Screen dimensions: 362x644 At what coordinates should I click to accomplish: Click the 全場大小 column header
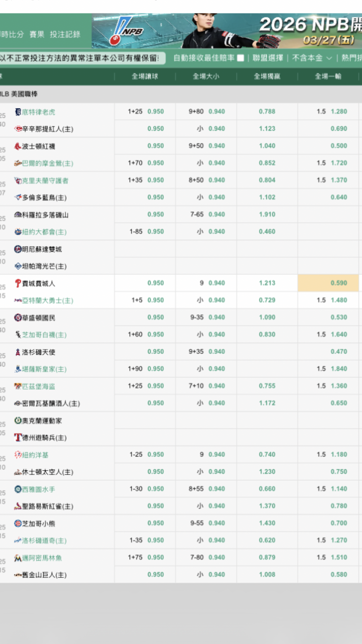pyautogui.click(x=206, y=76)
